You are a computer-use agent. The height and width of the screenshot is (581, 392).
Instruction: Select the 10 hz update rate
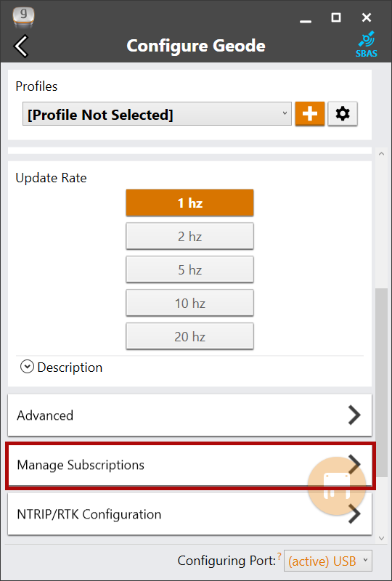189,303
